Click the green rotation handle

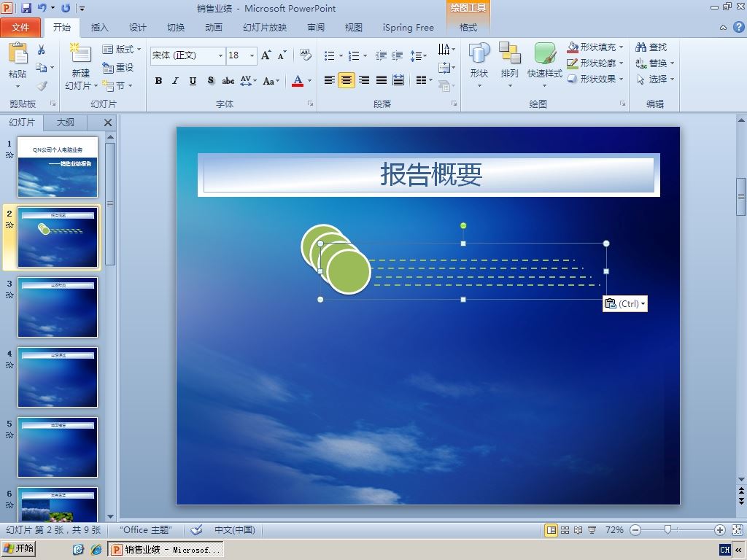(x=463, y=226)
